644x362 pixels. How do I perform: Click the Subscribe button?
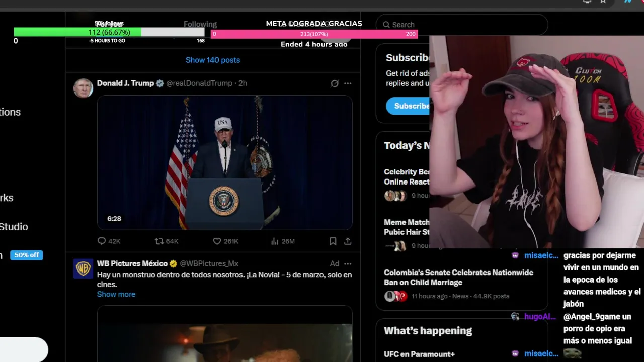pyautogui.click(x=408, y=106)
